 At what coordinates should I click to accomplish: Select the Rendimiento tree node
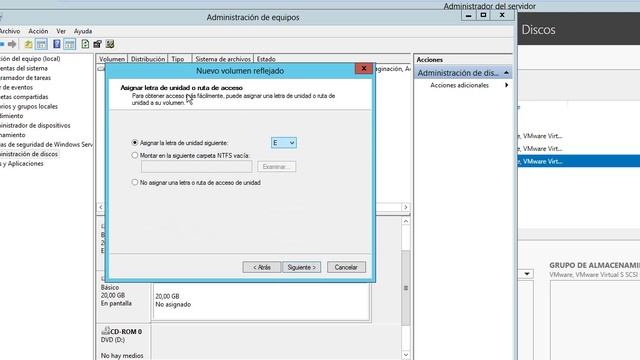point(11,116)
